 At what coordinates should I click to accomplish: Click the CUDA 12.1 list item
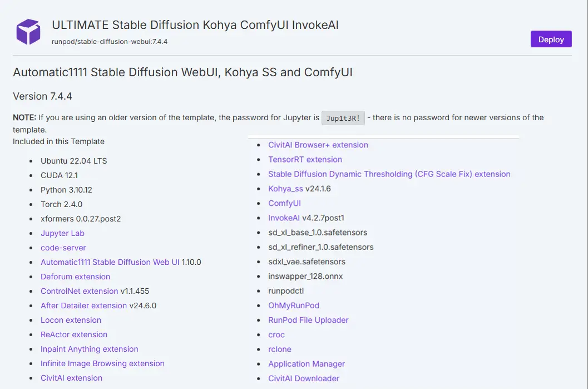(x=60, y=175)
